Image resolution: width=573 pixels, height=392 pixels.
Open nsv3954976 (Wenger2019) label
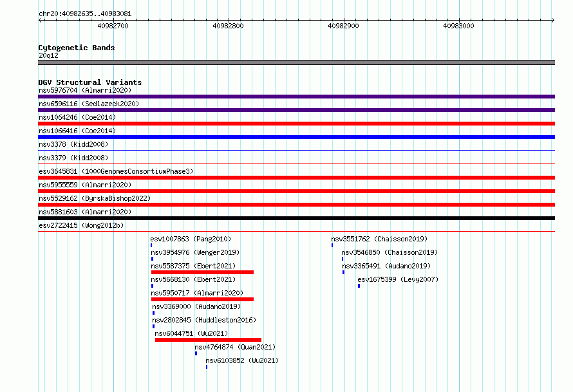195,252
